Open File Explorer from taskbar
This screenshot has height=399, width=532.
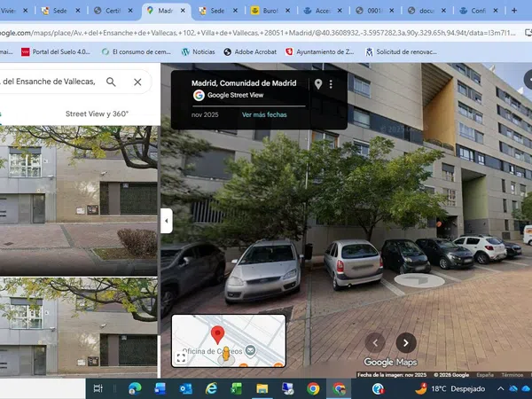tap(262, 388)
